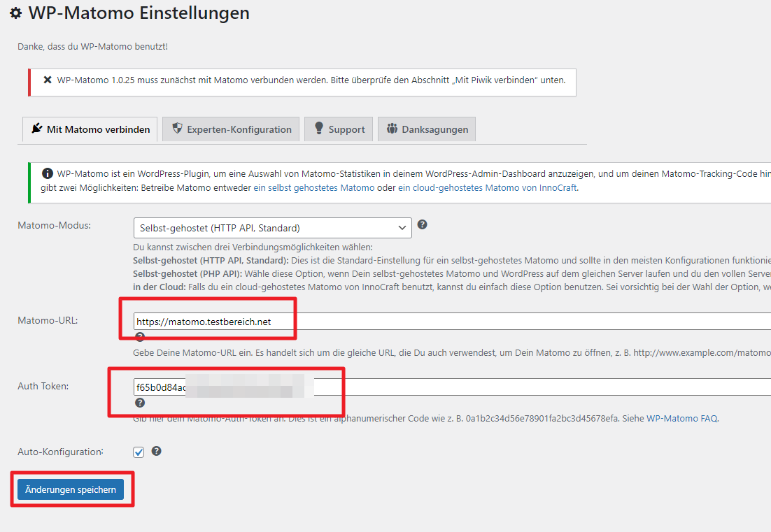The image size is (771, 532).
Task: Select the 'Matomo-Modus:' label
Action: pyautogui.click(x=54, y=226)
